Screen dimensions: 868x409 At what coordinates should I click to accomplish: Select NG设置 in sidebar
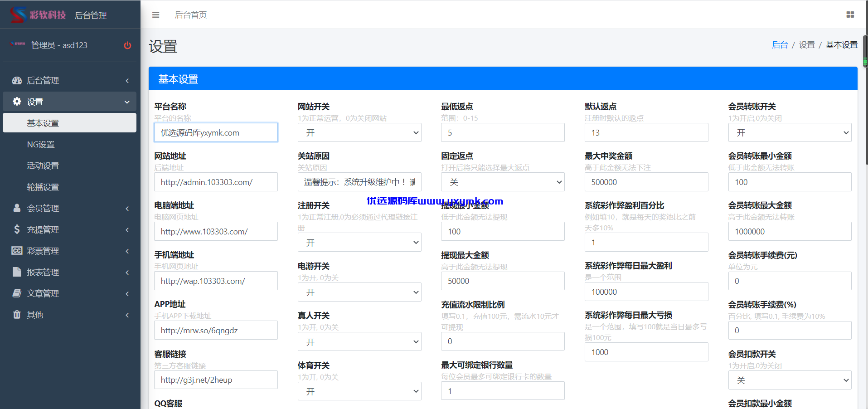click(x=69, y=144)
